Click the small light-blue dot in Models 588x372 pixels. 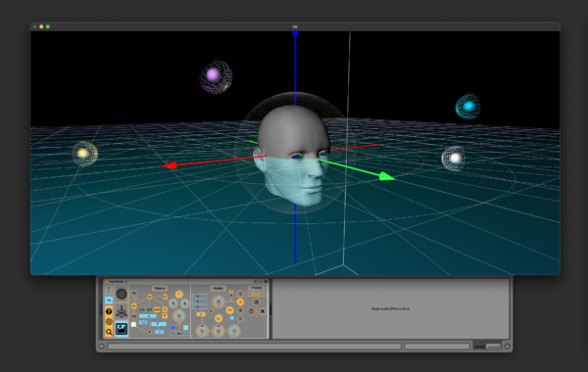point(232,318)
